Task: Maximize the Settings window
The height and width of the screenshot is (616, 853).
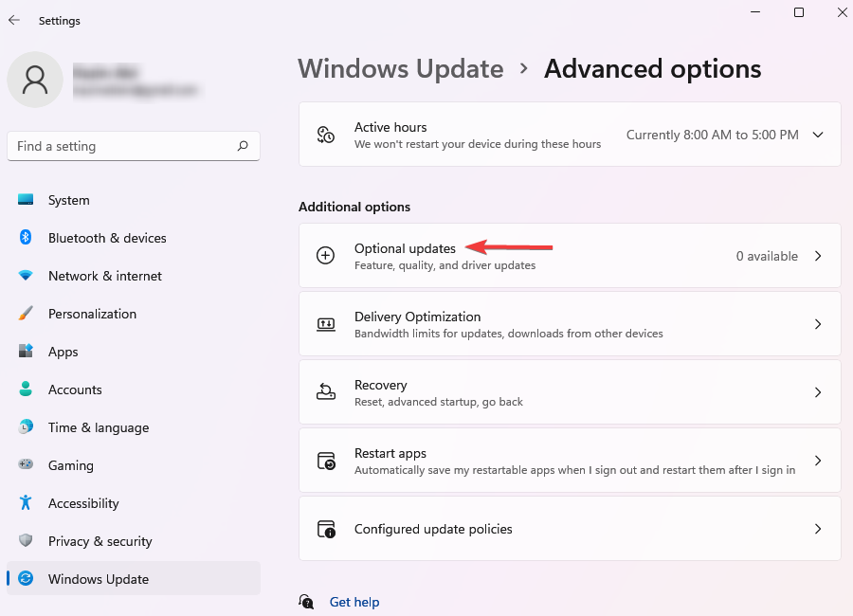Action: click(799, 12)
